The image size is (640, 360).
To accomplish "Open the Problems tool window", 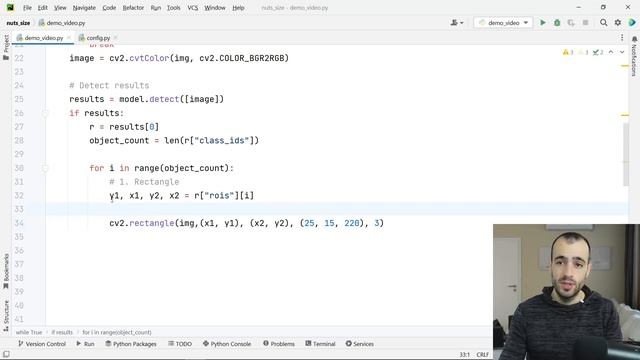I will pyautogui.click(x=279, y=344).
